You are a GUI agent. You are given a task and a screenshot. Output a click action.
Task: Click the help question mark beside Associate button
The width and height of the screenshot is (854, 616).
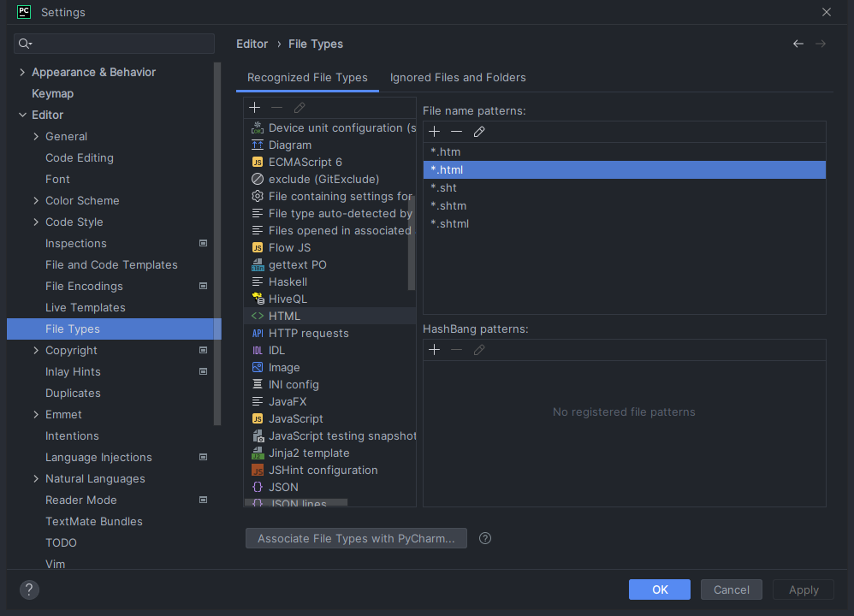(x=485, y=538)
